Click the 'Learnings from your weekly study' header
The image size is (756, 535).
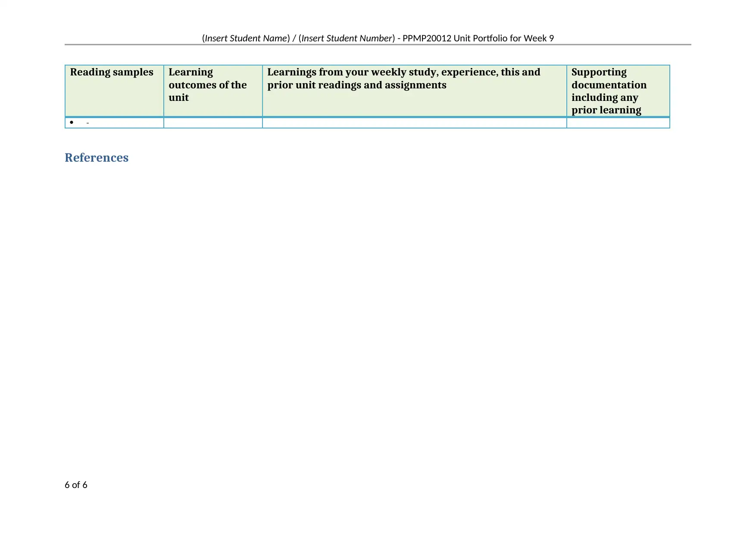click(x=414, y=91)
